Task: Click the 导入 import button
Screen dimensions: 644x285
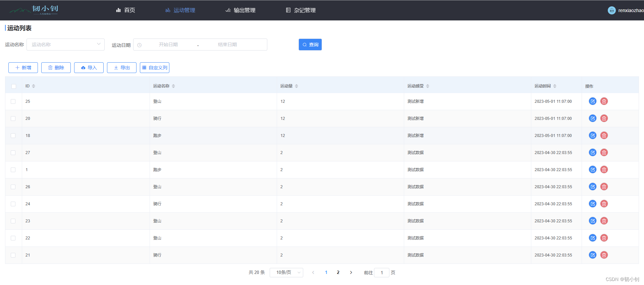Action: [x=89, y=68]
